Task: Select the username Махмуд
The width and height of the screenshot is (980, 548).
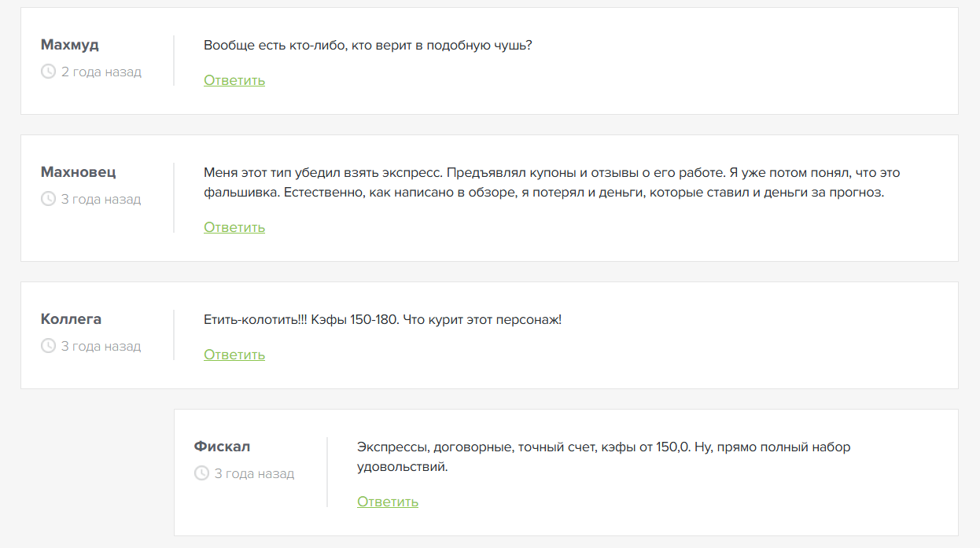Action: click(69, 45)
